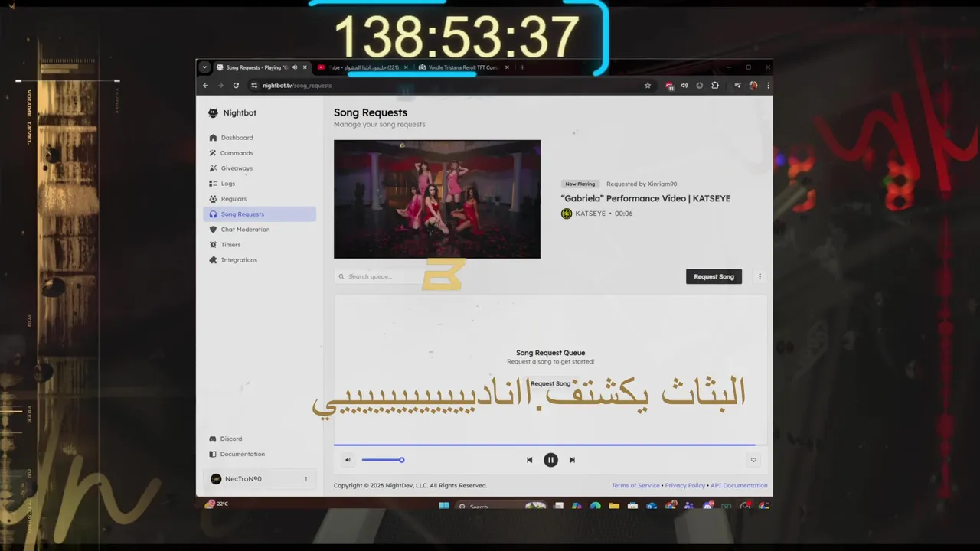Open the Commands section in the sidebar
Screen dimensions: 980x551
click(260, 153)
